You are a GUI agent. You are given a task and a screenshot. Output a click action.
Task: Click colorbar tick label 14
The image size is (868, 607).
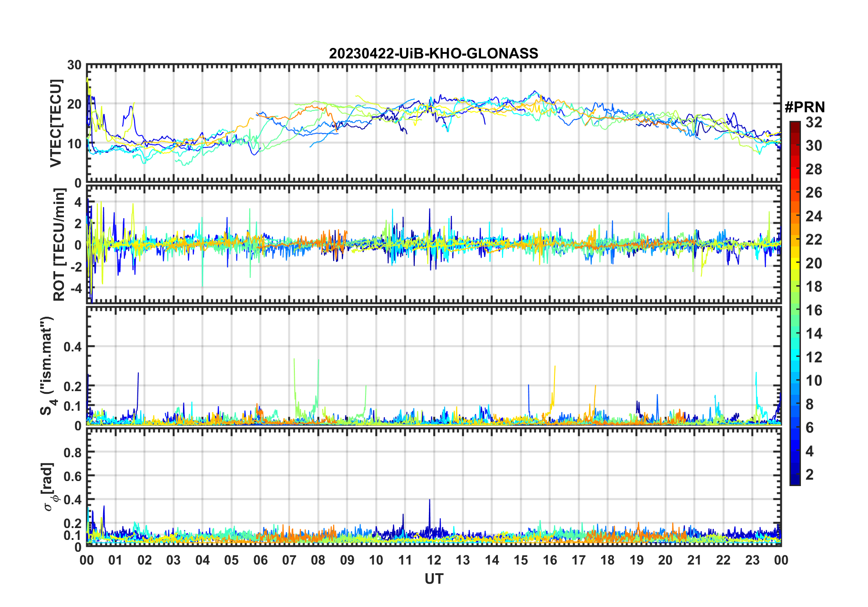pos(814,334)
